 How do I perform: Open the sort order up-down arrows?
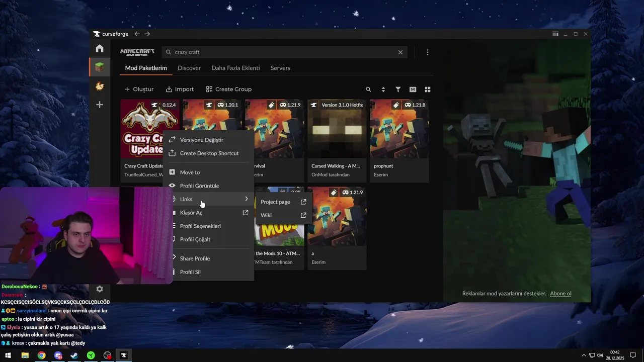point(383,89)
